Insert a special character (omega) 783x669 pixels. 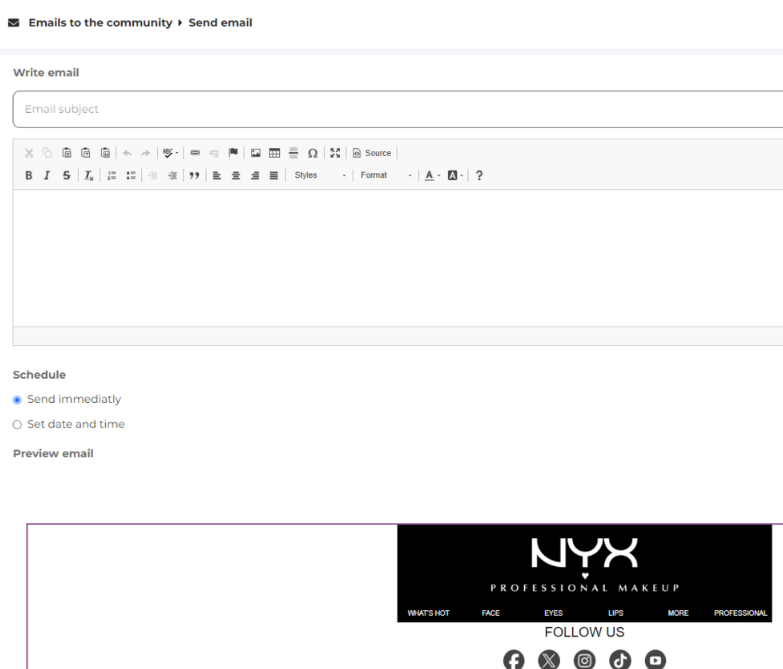(x=313, y=153)
